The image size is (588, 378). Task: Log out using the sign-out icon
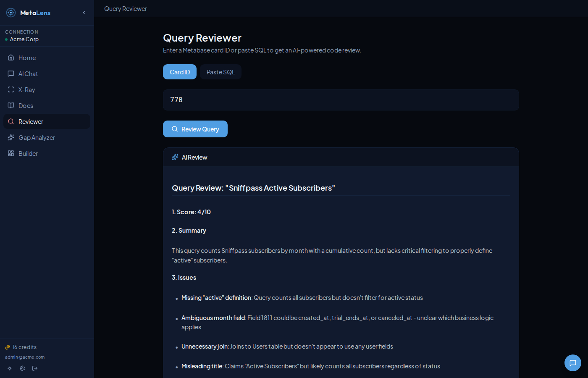(35, 368)
